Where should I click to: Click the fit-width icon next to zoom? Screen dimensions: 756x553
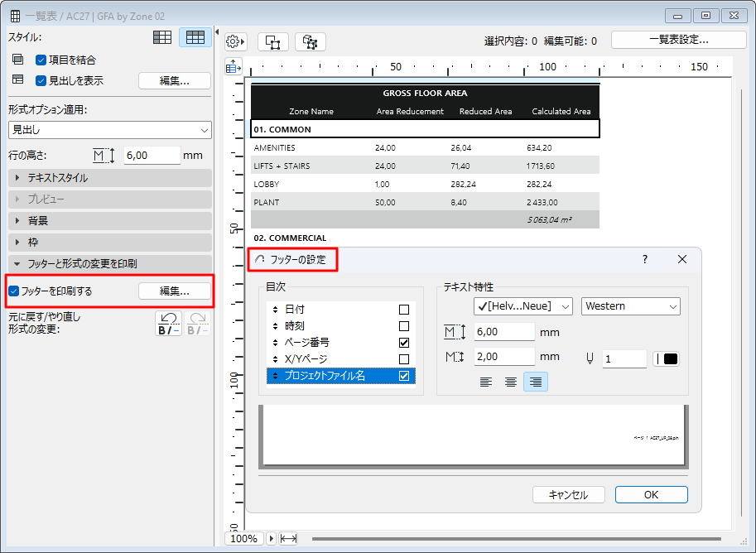[x=288, y=539]
